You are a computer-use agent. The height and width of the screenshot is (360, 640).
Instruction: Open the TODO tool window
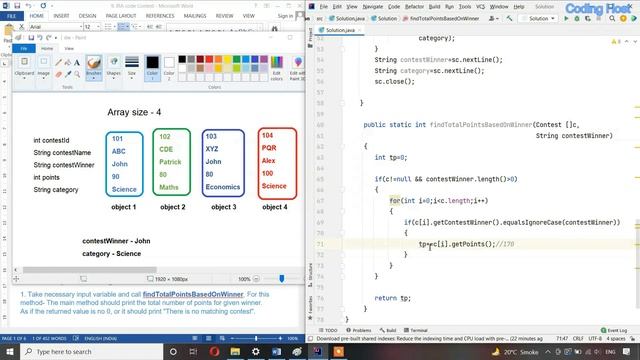(328, 330)
